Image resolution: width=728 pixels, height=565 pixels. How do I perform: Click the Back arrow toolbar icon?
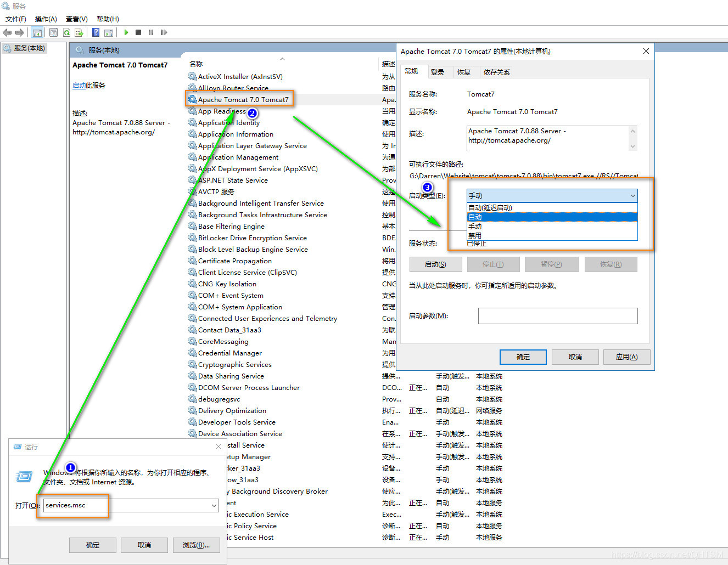click(x=7, y=32)
